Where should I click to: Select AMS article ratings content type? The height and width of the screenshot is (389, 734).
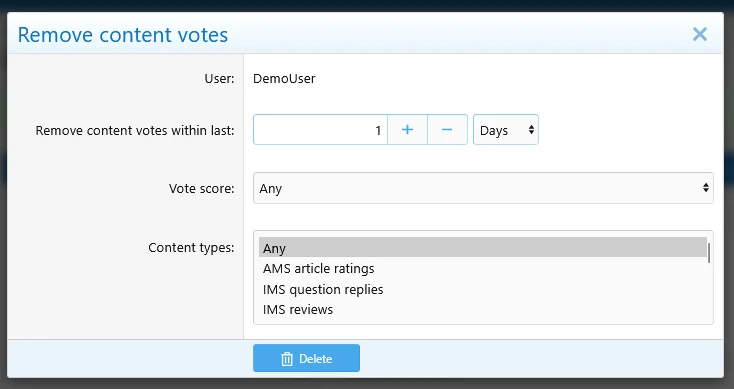pos(483,268)
